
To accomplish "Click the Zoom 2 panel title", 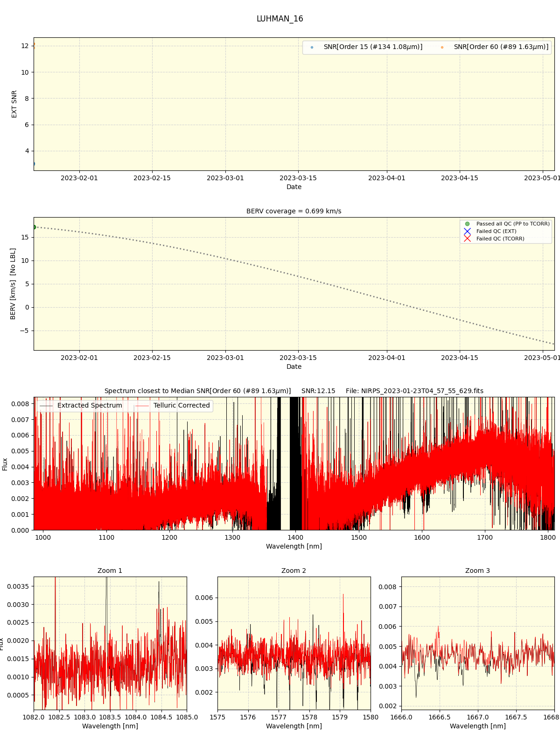I will point(294,571).
